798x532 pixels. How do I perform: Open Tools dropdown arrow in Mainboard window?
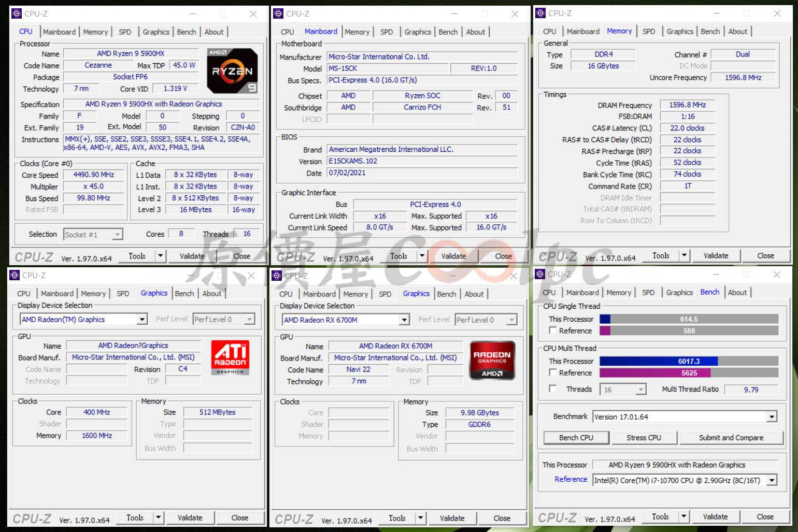[x=422, y=256]
